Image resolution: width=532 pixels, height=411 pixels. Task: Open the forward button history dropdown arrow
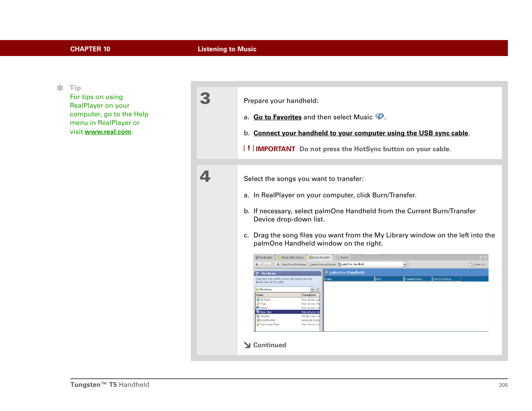click(x=270, y=265)
